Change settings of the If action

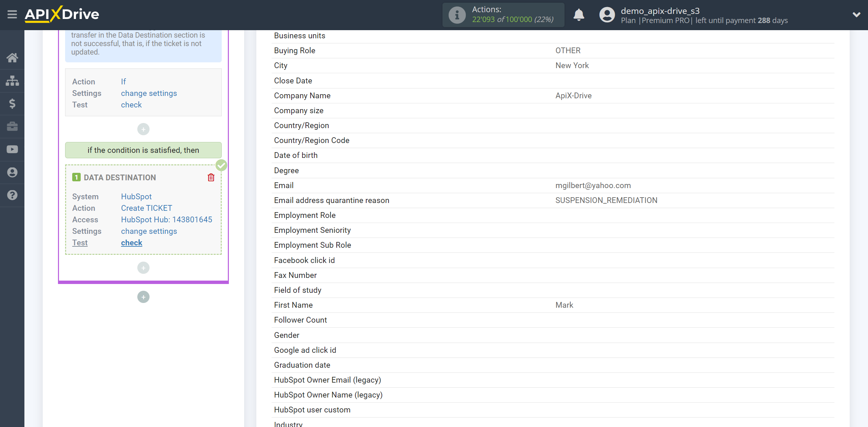pyautogui.click(x=149, y=93)
